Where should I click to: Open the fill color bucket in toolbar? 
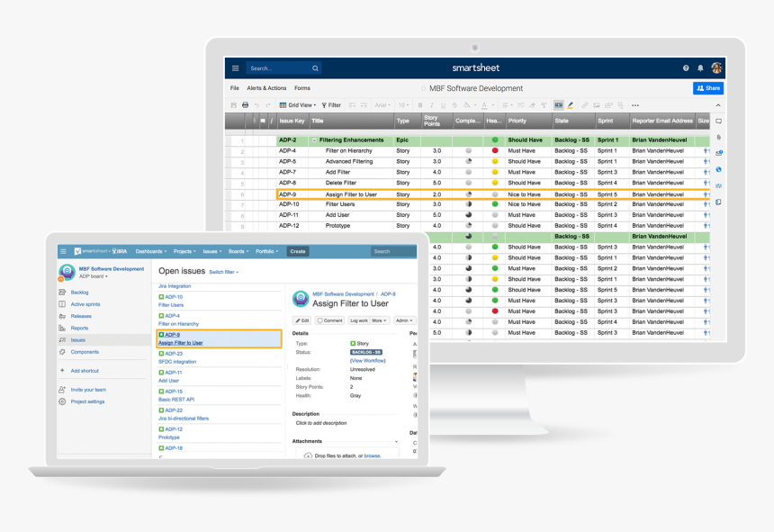(467, 105)
